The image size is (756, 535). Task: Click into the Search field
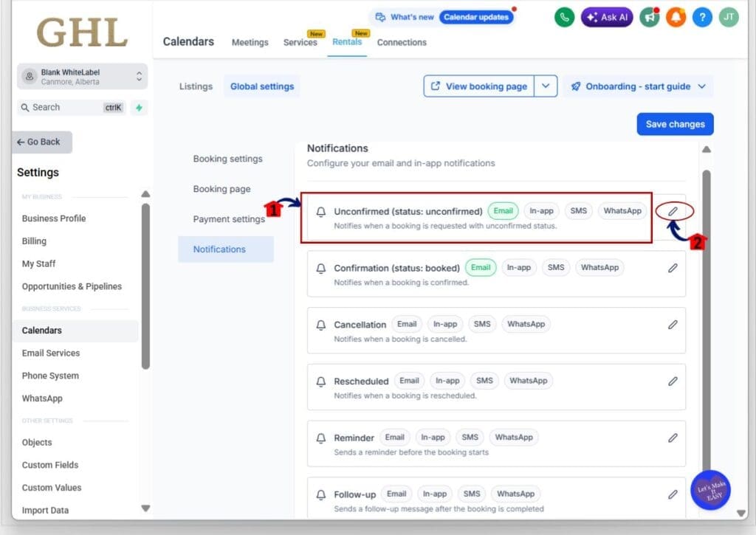pos(72,108)
